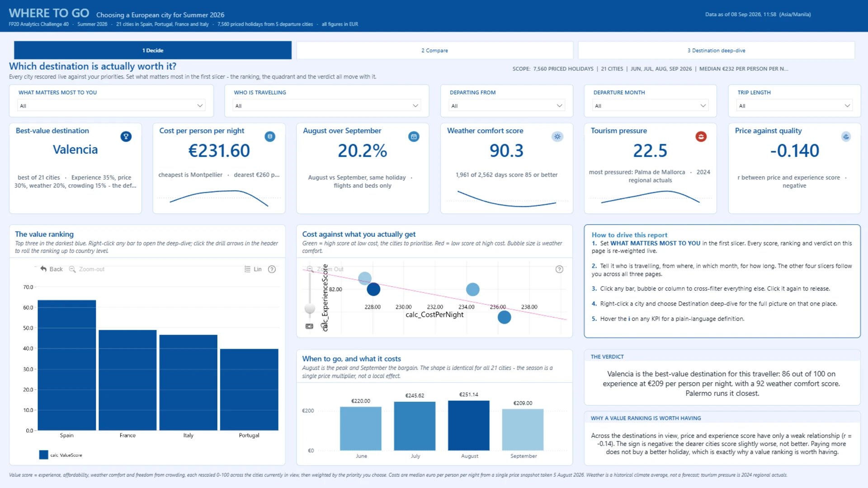Screen dimensions: 868x488
Task: Click the €251.14 label above August column
Action: [x=469, y=394]
